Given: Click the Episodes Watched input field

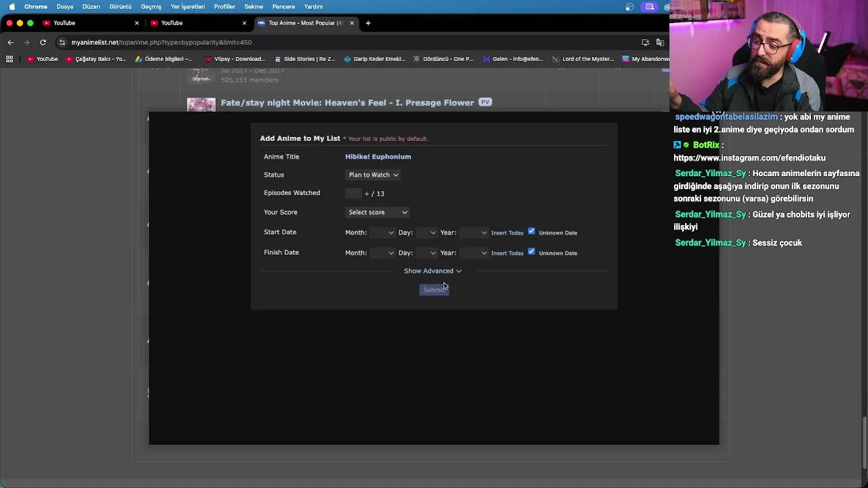Looking at the screenshot, I should 353,193.
